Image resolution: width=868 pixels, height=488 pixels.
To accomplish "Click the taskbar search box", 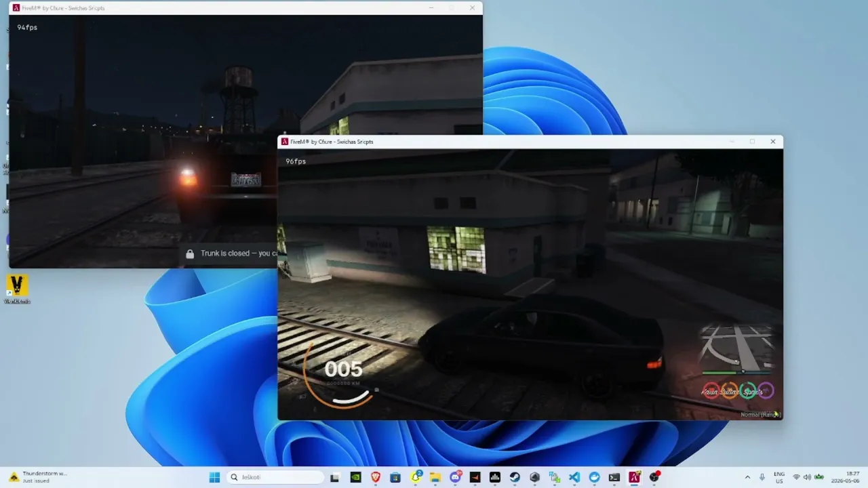I will coord(275,477).
